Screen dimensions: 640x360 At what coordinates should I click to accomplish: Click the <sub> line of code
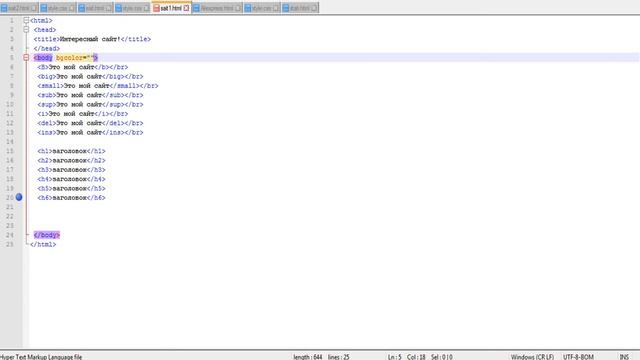tap(90, 95)
